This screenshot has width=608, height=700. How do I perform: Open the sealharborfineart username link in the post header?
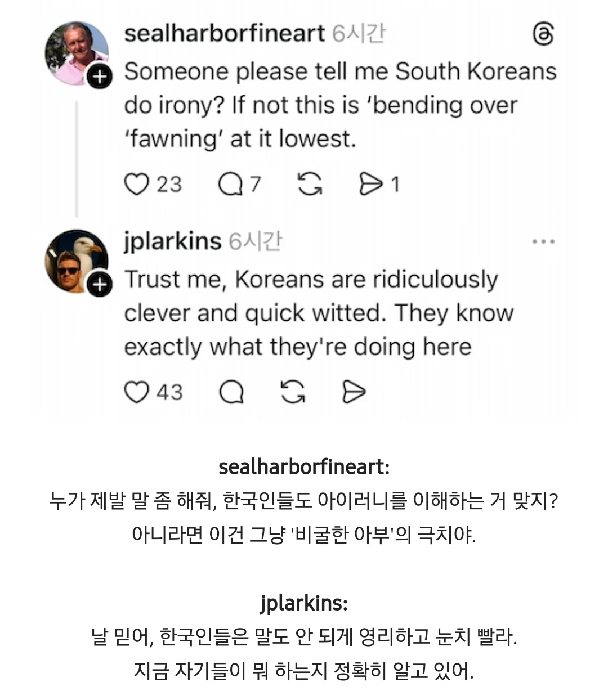[x=224, y=33]
